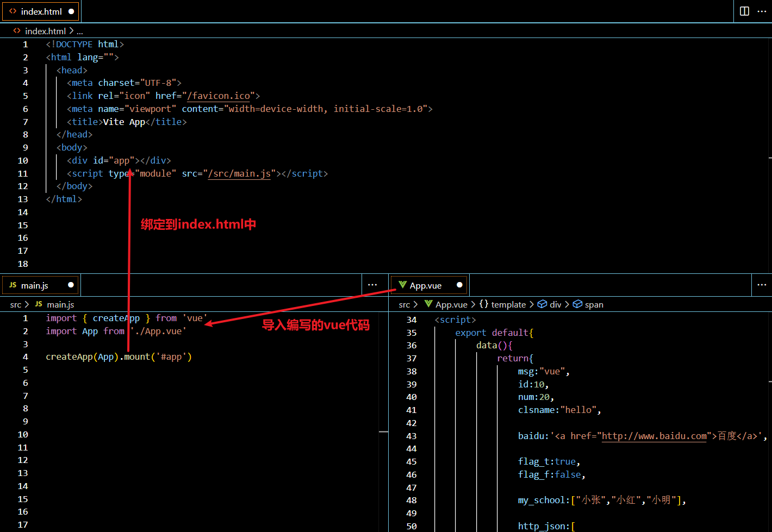Follow the /favicon.ico href link

(219, 96)
